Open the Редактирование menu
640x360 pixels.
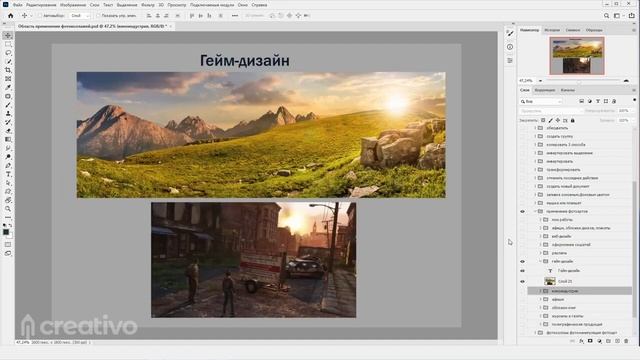click(x=41, y=5)
